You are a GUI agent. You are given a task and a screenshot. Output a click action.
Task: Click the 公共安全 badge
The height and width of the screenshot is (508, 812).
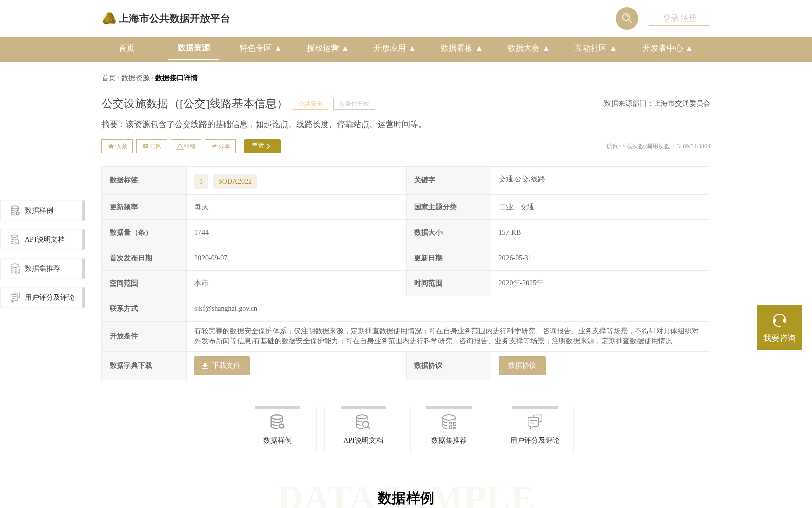(x=311, y=104)
